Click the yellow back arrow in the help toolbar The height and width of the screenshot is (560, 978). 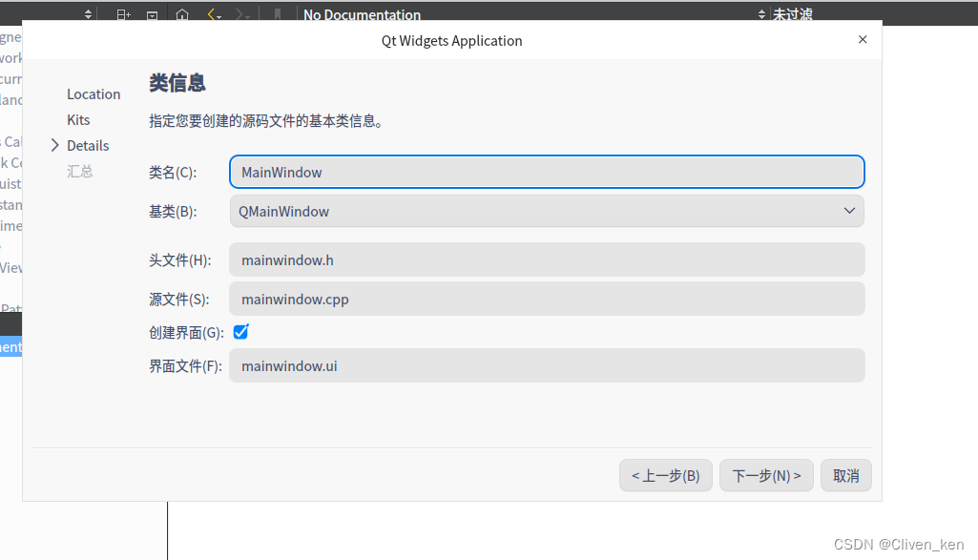pos(214,13)
